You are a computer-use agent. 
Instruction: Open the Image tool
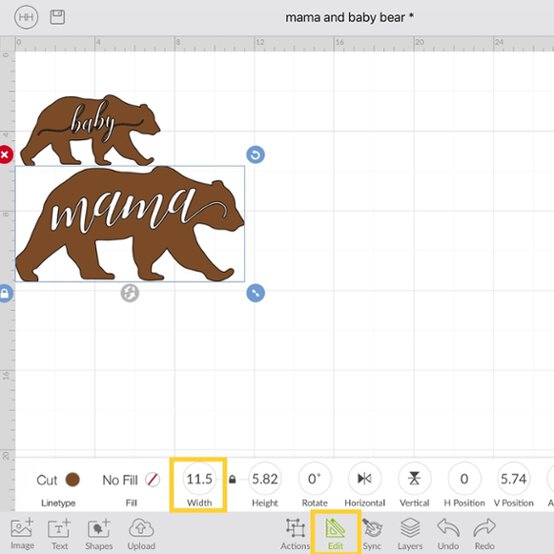click(22, 534)
